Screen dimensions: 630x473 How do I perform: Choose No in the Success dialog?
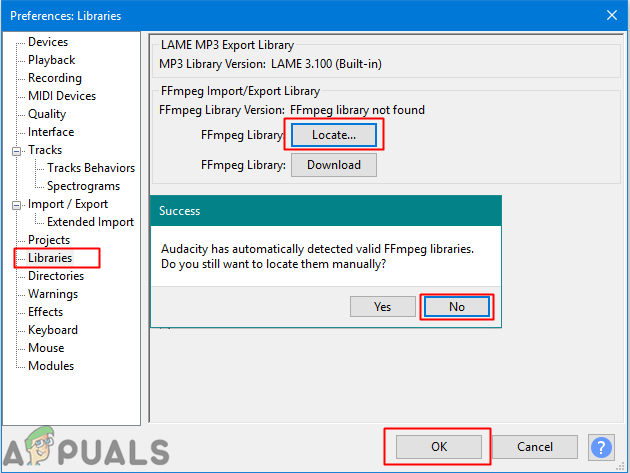click(x=457, y=307)
